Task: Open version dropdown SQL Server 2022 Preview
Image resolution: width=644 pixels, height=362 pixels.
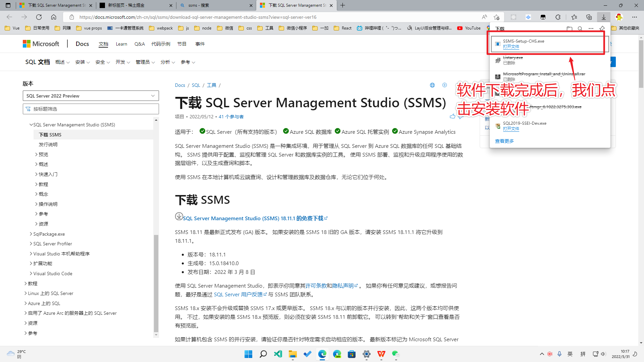Action: pos(91,96)
